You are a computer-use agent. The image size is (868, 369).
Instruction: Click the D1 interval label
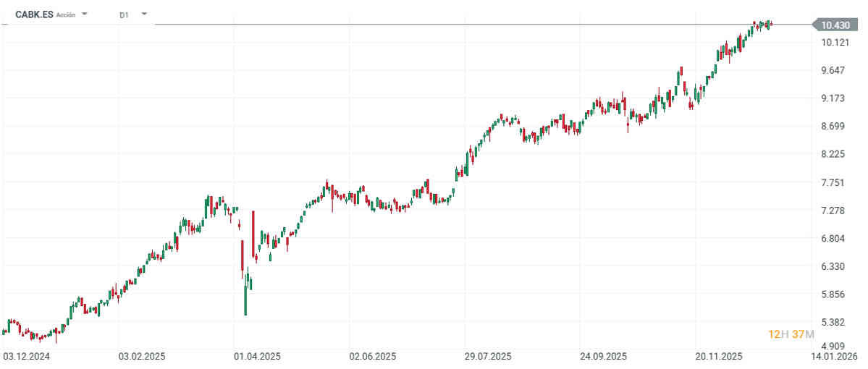125,14
